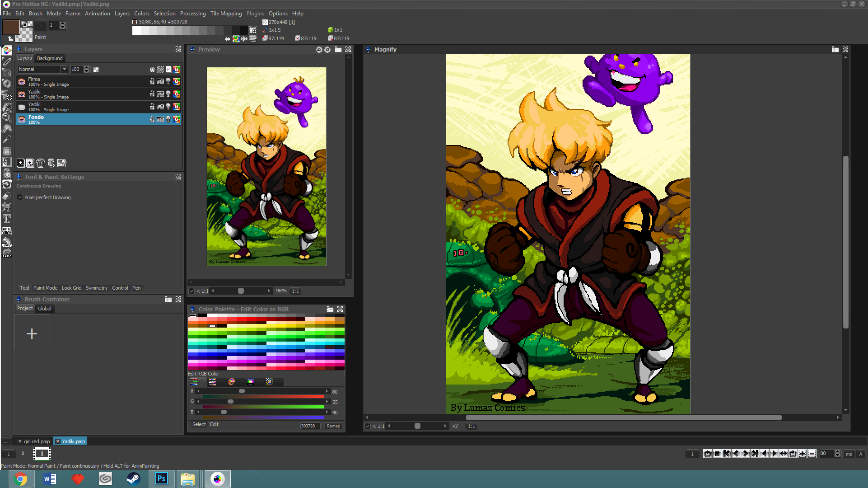Switch to girl red.pmp document tab
The image size is (868, 488).
37,441
